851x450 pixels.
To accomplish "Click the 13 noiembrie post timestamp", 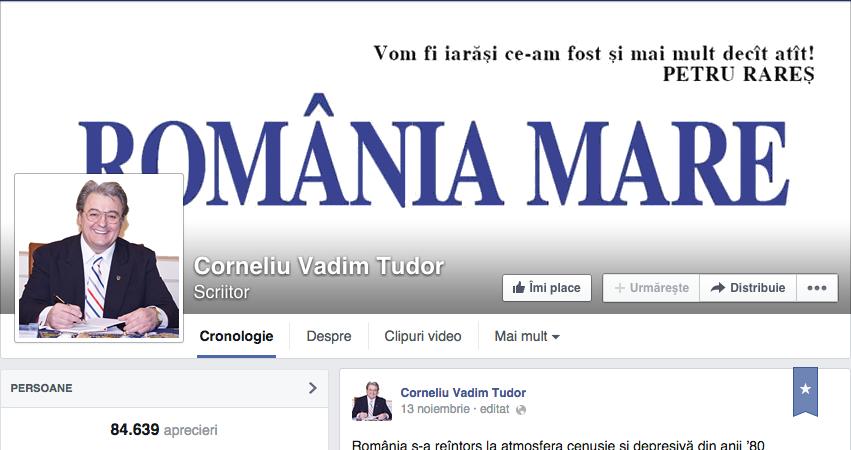I will tap(435, 409).
